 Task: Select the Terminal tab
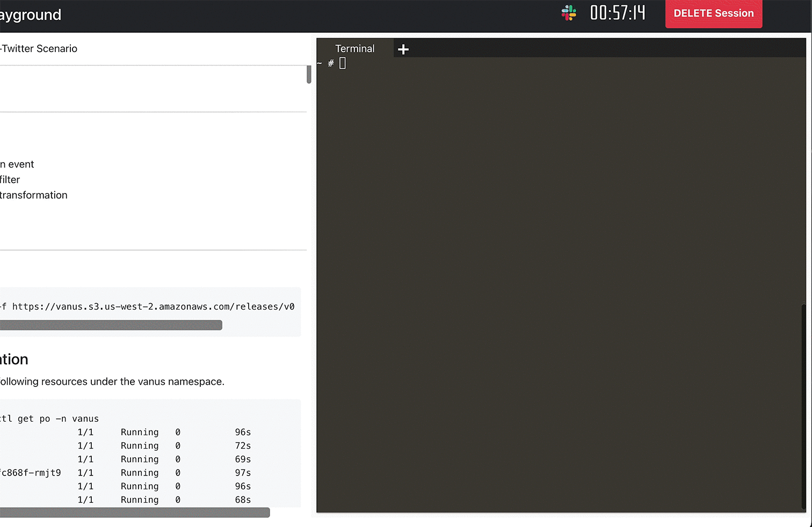355,49
